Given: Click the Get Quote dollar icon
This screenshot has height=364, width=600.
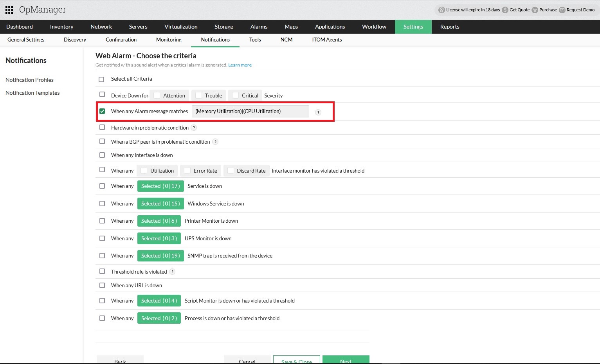Looking at the screenshot, I should (x=505, y=10).
